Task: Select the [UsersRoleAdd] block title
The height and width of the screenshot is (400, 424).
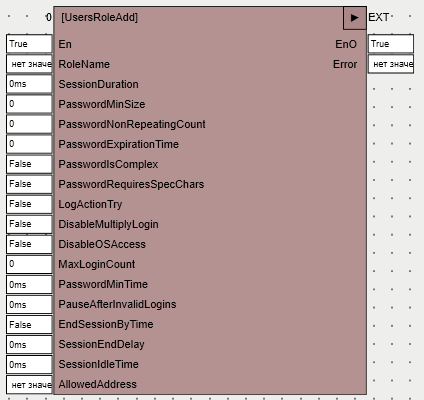Action: pyautogui.click(x=99, y=17)
